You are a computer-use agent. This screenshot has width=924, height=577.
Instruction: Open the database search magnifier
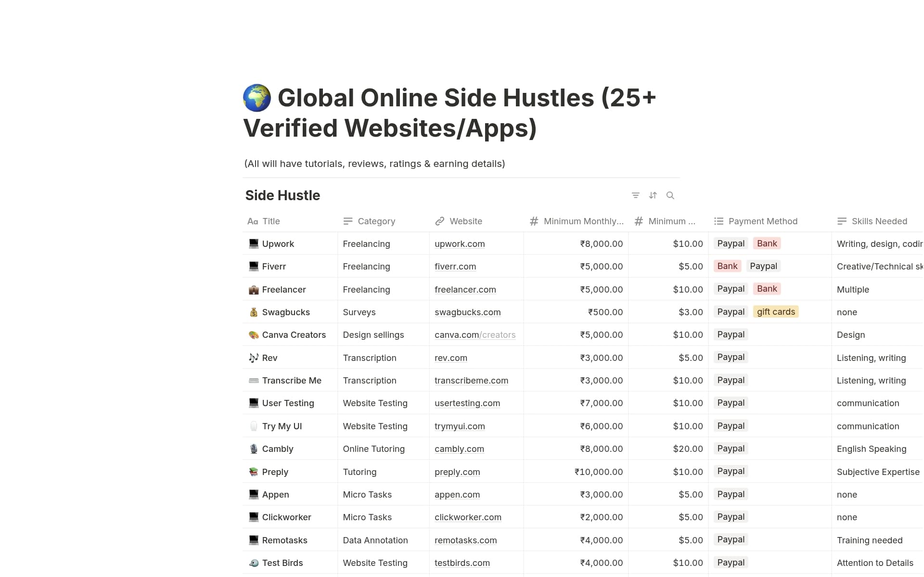point(670,195)
